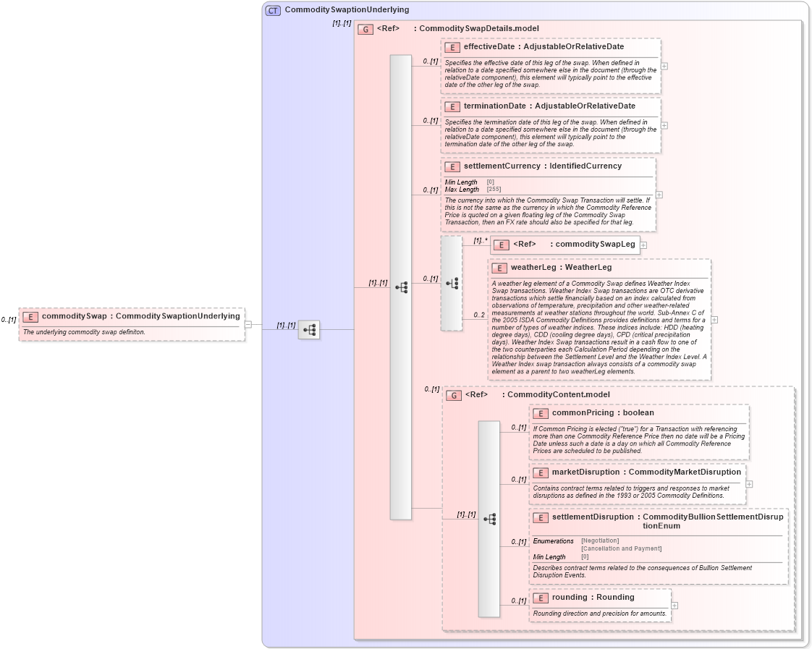Click the E icon of effectiveDate element
Image resolution: width=812 pixels, height=649 pixels.
click(x=452, y=48)
